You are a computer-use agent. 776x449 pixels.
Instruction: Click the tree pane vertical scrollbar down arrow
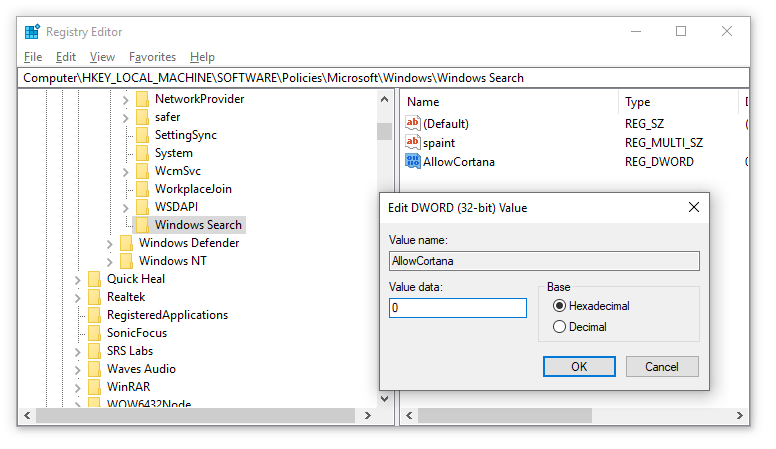coord(385,398)
